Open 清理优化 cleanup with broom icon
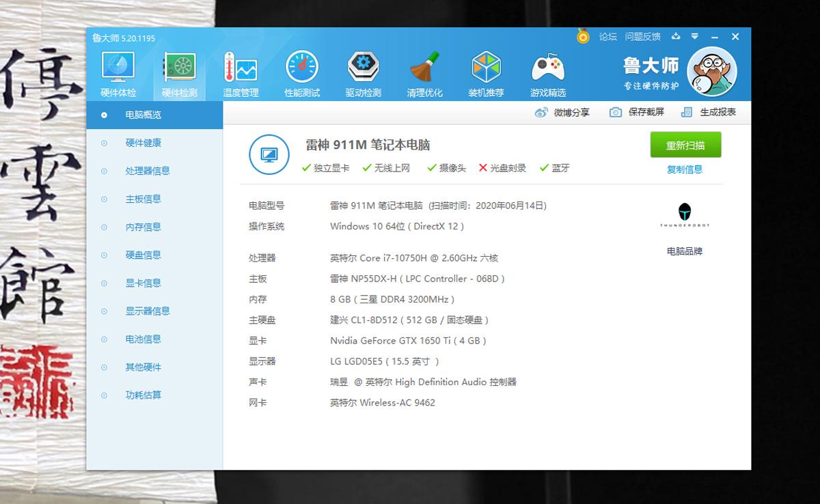 pyautogui.click(x=424, y=75)
